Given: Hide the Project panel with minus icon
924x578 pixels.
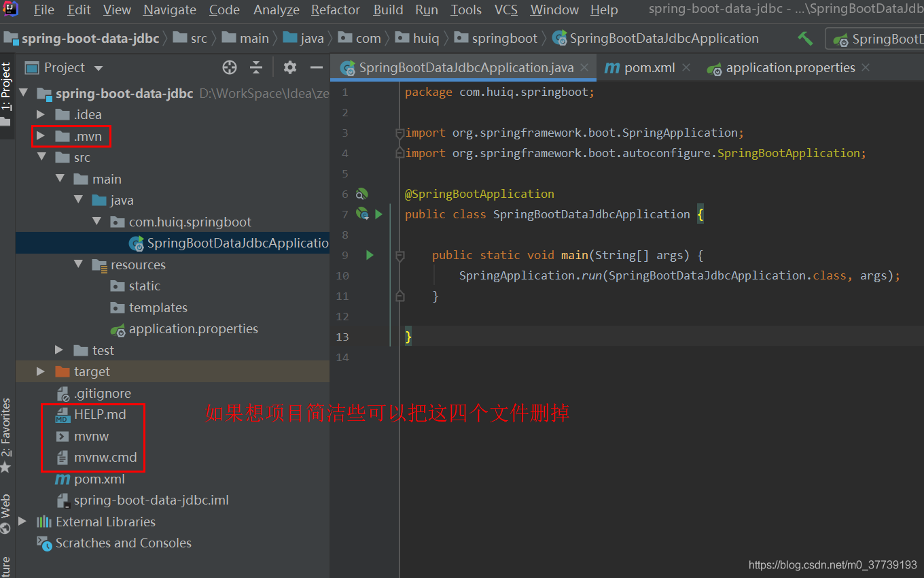Looking at the screenshot, I should pyautogui.click(x=316, y=67).
